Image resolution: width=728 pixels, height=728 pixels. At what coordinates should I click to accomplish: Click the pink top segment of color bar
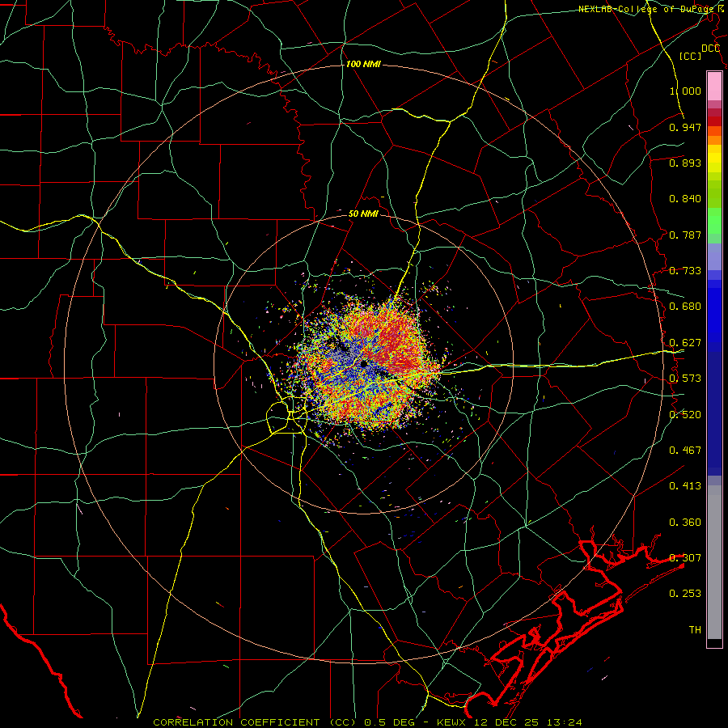[714, 87]
